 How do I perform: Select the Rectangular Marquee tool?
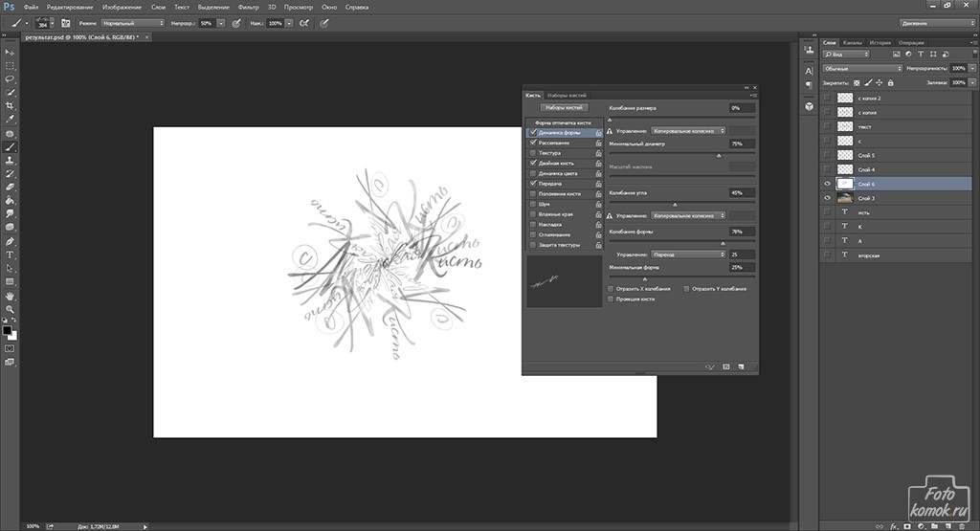10,66
